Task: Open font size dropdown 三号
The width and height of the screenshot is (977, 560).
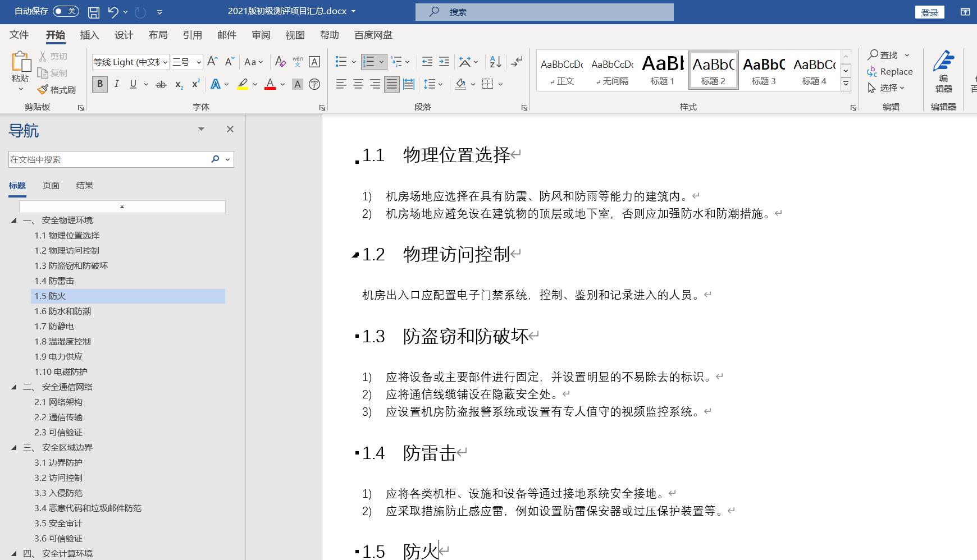Action: click(x=199, y=62)
